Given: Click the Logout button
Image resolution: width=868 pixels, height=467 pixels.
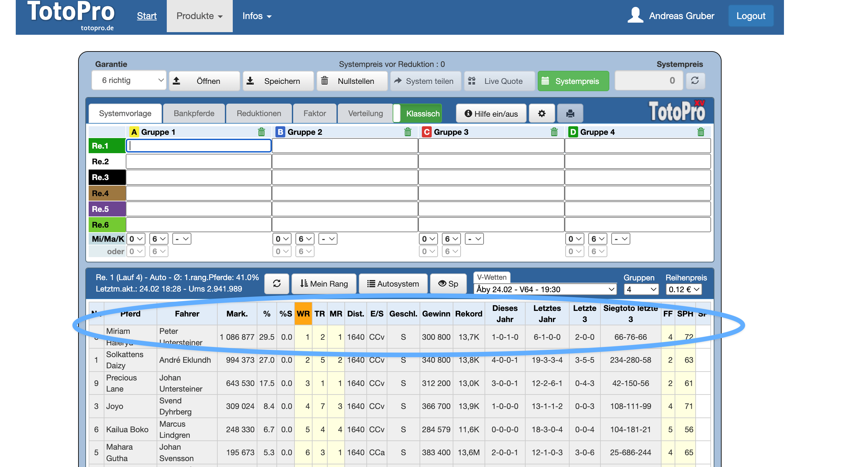Looking at the screenshot, I should 751,16.
